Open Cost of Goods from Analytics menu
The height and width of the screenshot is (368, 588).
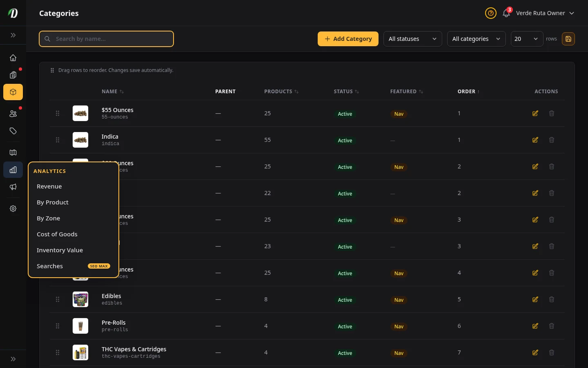pyautogui.click(x=57, y=234)
